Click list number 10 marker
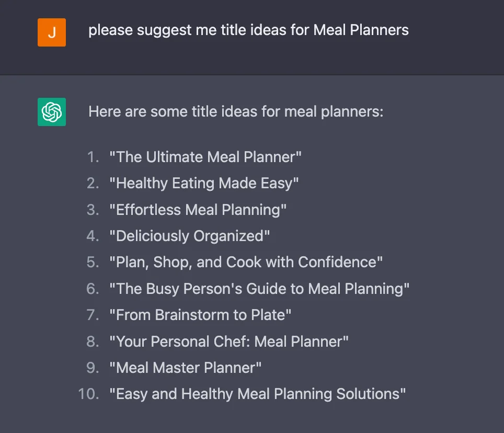This screenshot has height=433, width=504. (x=89, y=394)
